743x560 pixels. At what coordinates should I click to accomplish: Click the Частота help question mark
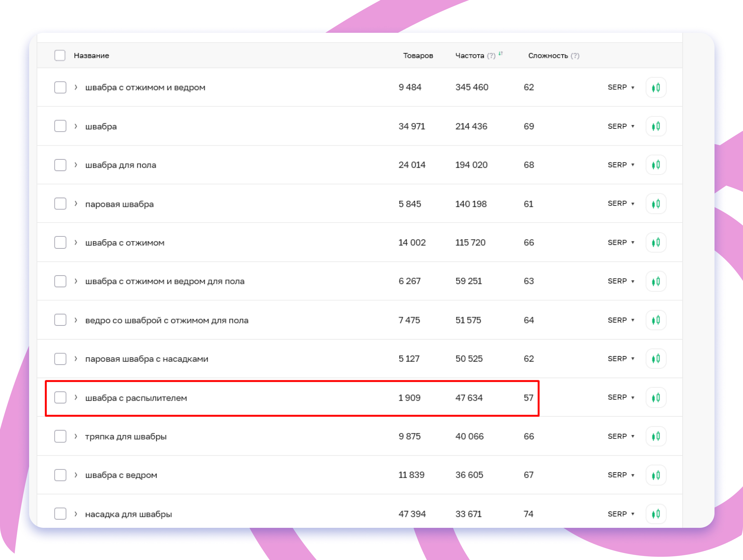tap(491, 56)
